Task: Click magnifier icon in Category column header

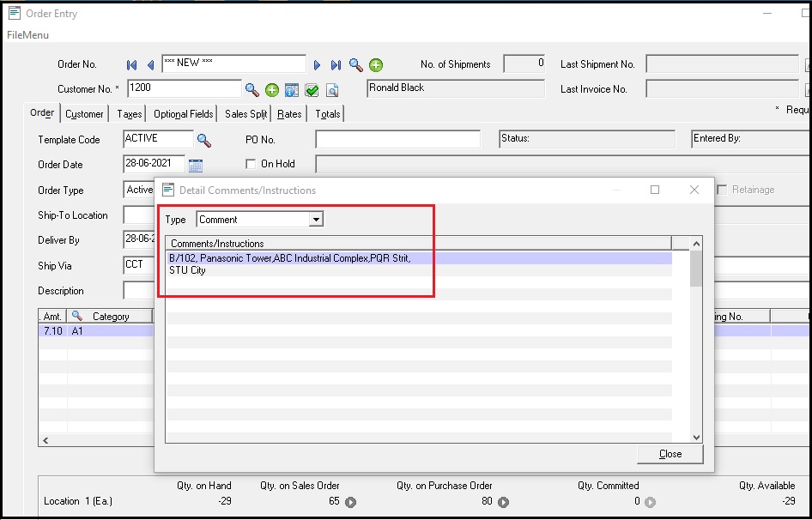Action: (77, 316)
